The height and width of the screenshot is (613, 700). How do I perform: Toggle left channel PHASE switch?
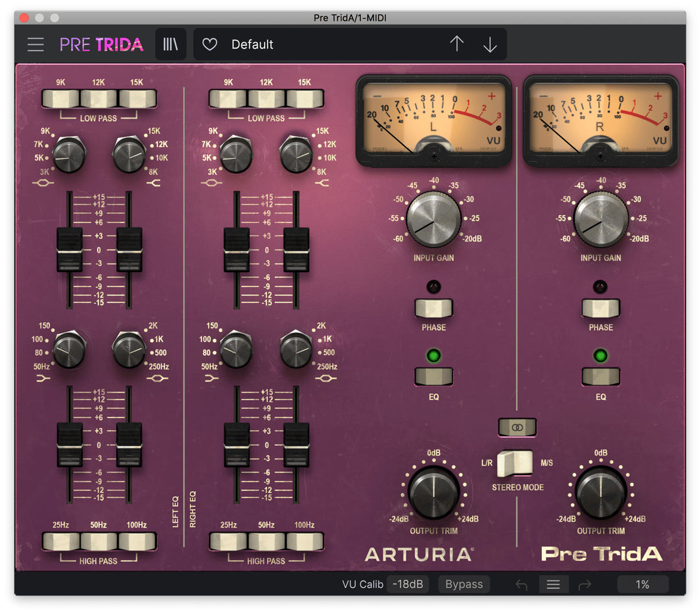coord(434,308)
